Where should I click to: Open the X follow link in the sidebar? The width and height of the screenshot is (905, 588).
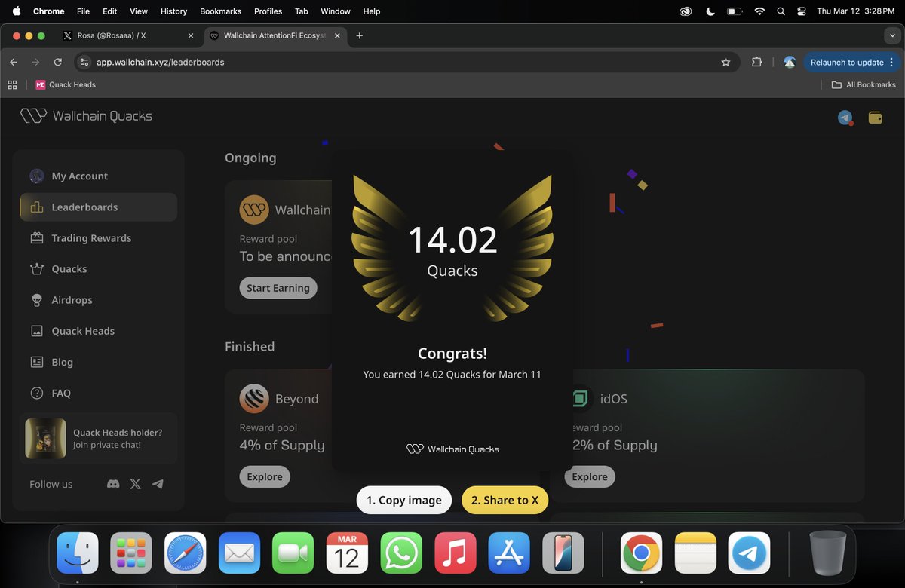tap(135, 484)
